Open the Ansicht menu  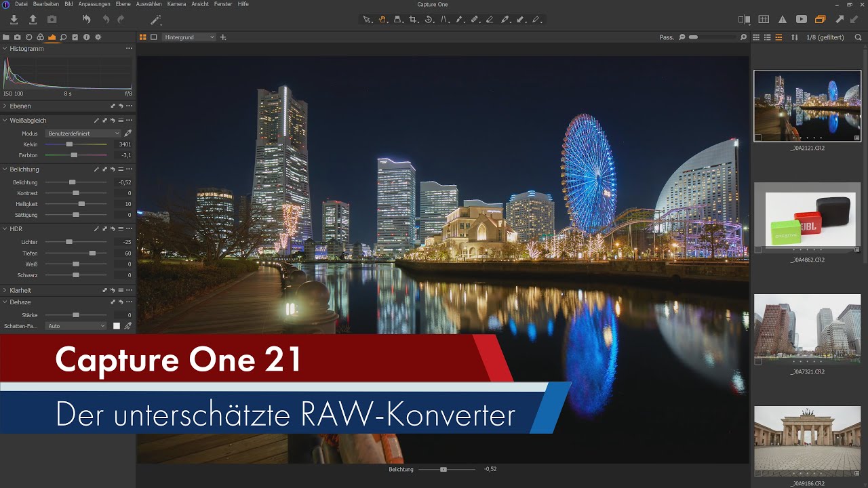coord(200,4)
